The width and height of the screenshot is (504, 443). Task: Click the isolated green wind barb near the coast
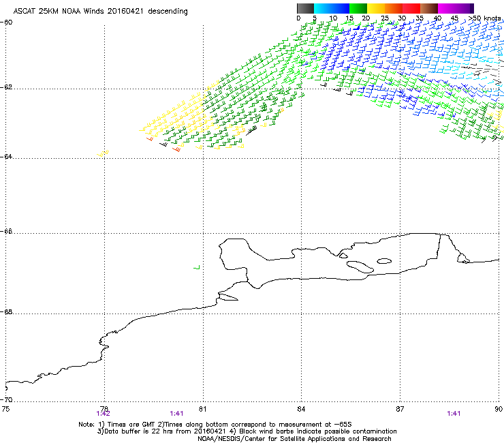197,267
